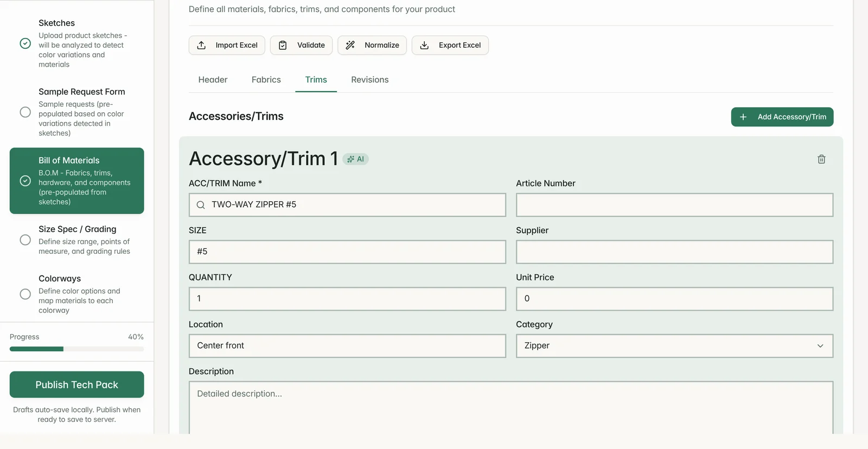
Task: Click the Validate button label
Action: [311, 45]
